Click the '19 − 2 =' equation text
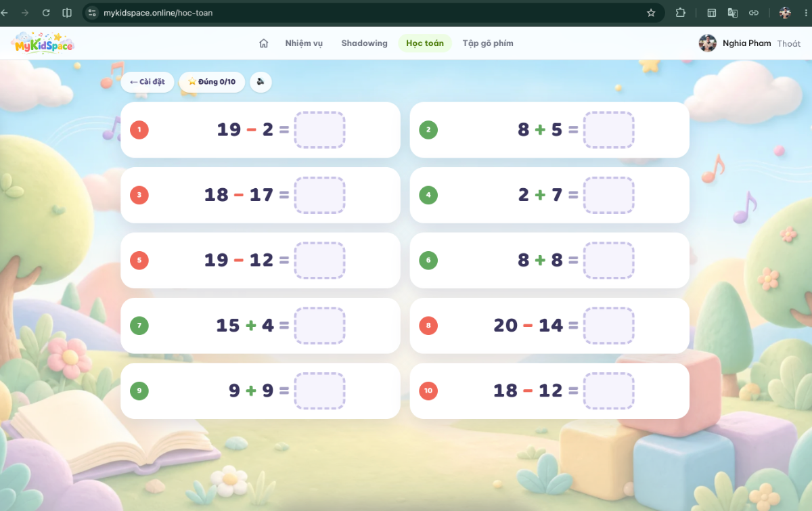Viewport: 812px width, 511px height. point(253,130)
